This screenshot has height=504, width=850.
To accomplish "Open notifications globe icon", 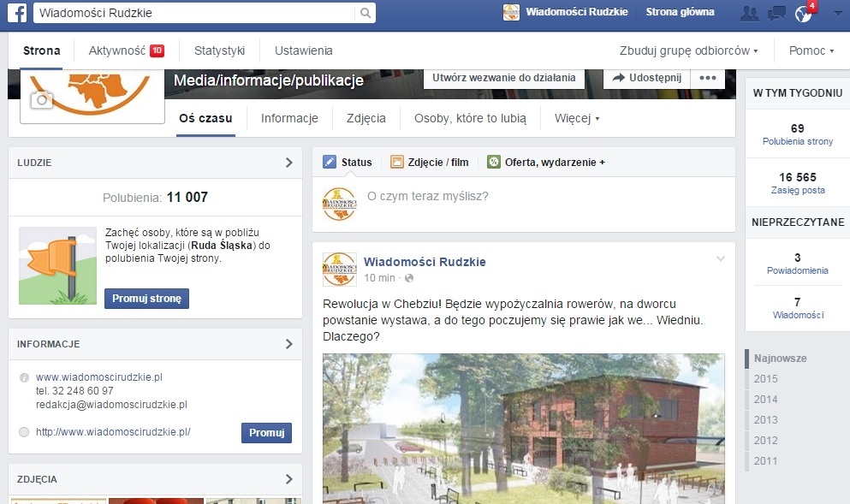I will pos(804,13).
